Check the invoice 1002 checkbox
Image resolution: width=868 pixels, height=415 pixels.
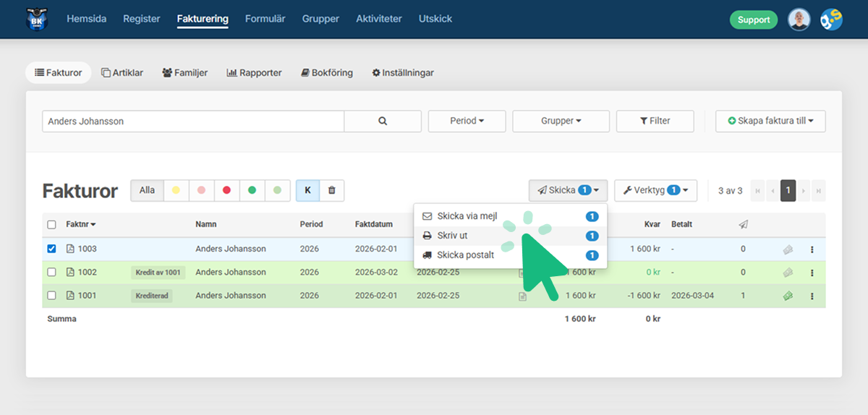tap(51, 273)
